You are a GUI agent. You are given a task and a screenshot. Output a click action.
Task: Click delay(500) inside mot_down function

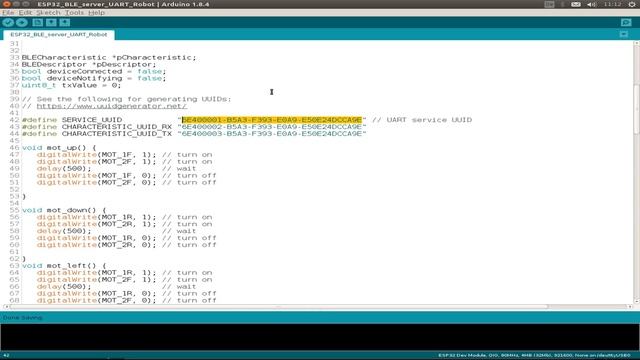(x=64, y=231)
